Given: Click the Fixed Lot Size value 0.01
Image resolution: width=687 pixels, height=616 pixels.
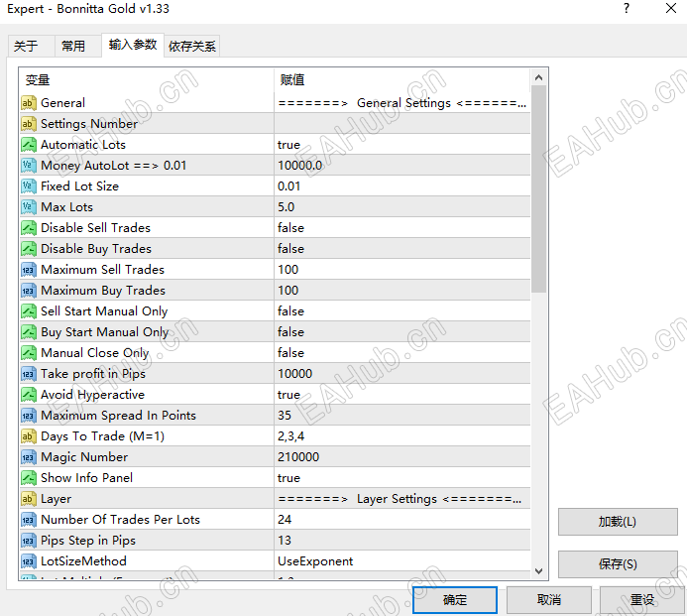Looking at the screenshot, I should [x=288, y=186].
